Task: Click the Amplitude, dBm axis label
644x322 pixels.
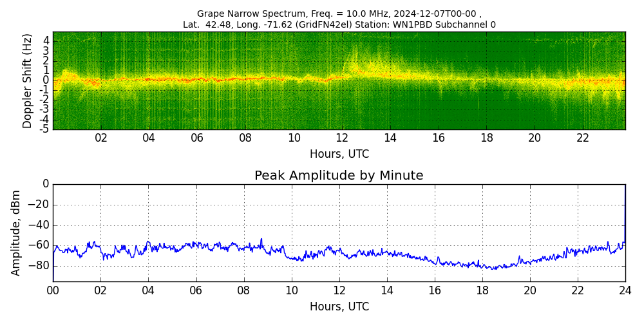Action: 17,232
